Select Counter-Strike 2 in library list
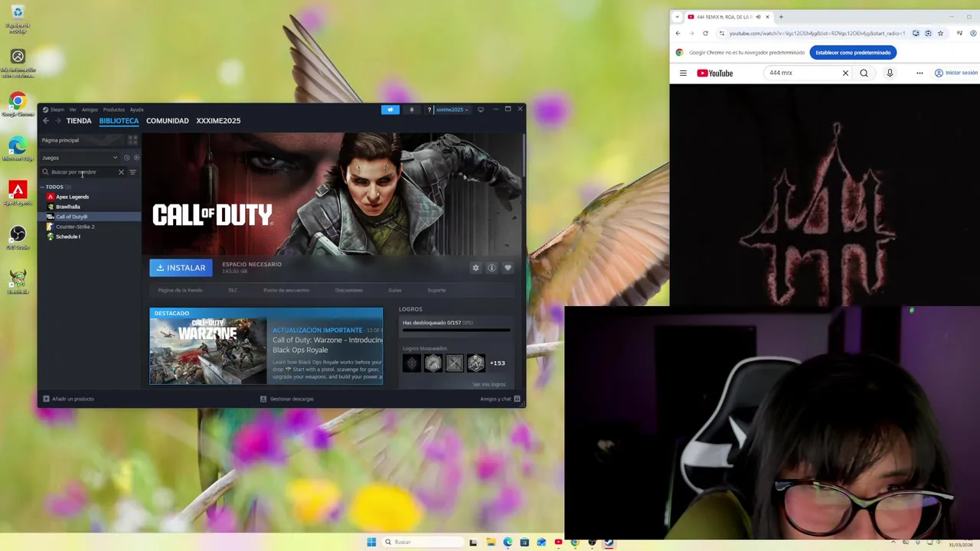This screenshot has width=980, height=551. (x=75, y=227)
